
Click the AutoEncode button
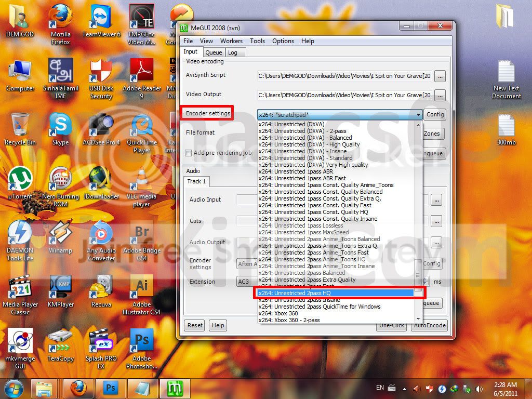point(430,325)
